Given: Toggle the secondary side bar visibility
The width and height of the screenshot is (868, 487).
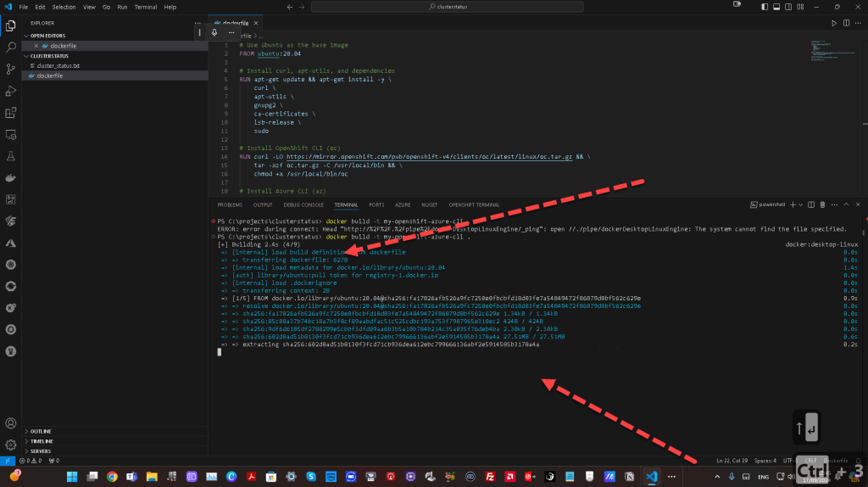Looking at the screenshot, I should tap(788, 7).
